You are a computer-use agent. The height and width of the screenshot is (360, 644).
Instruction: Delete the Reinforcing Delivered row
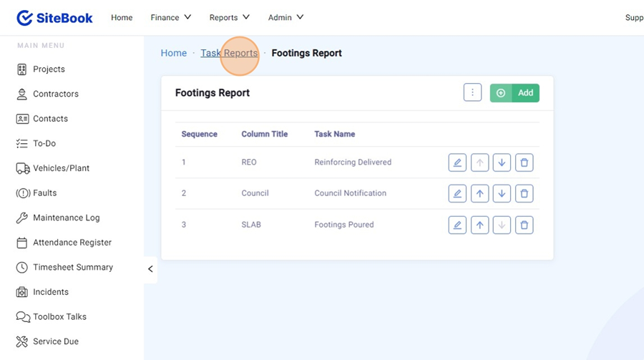[524, 162]
